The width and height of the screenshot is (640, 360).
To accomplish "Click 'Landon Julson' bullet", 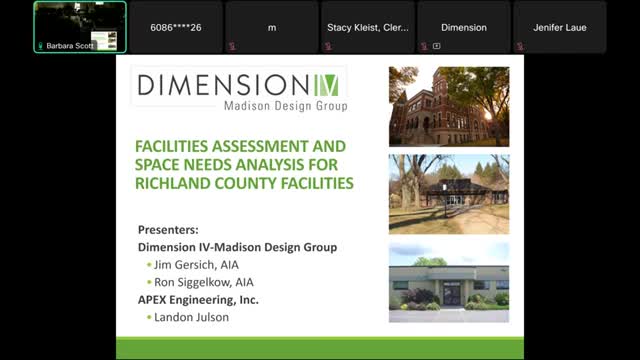I will pos(191,317).
